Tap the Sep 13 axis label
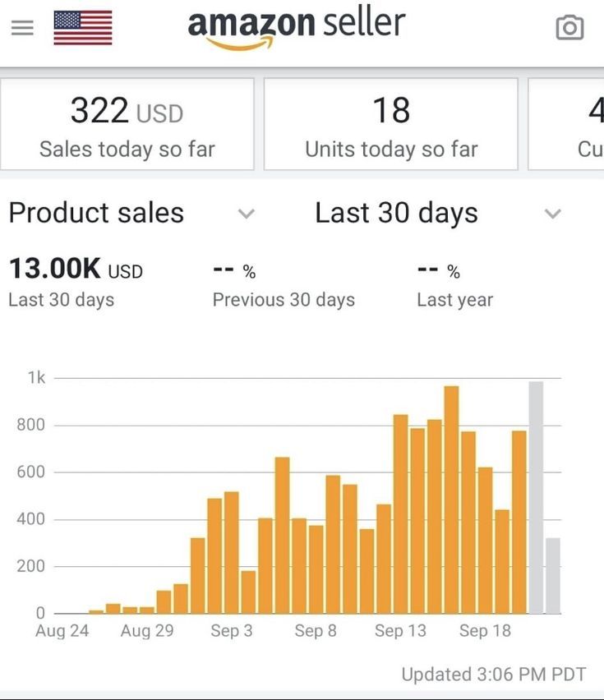 [x=400, y=631]
